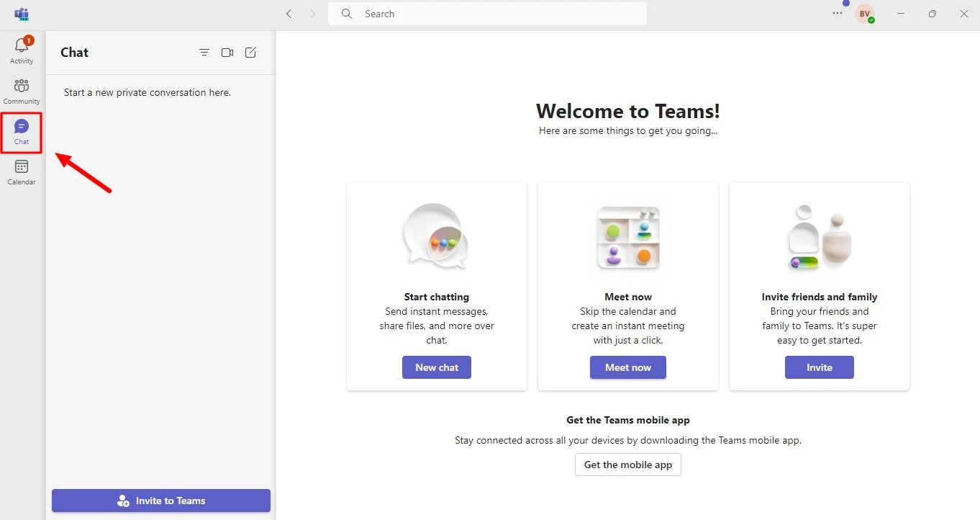Screen dimensions: 980x520
Task: Go forward using the forward arrow
Action: click(x=312, y=14)
